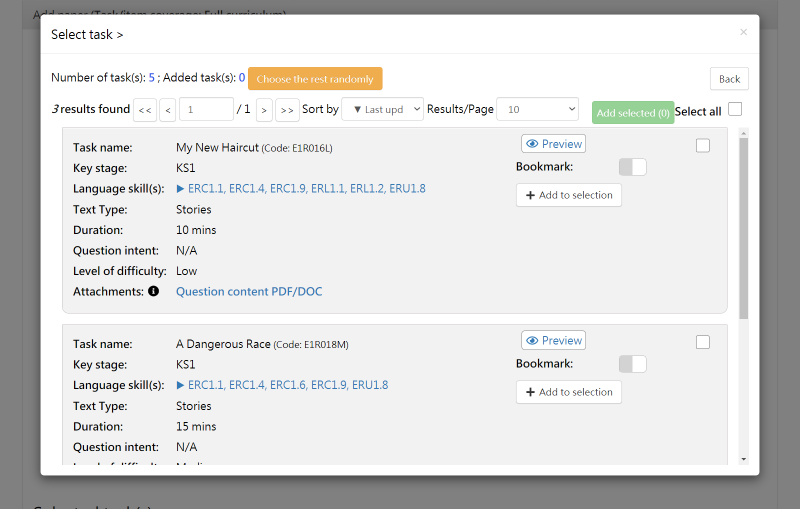Close the Select task dialog
The image size is (800, 509).
point(743,32)
